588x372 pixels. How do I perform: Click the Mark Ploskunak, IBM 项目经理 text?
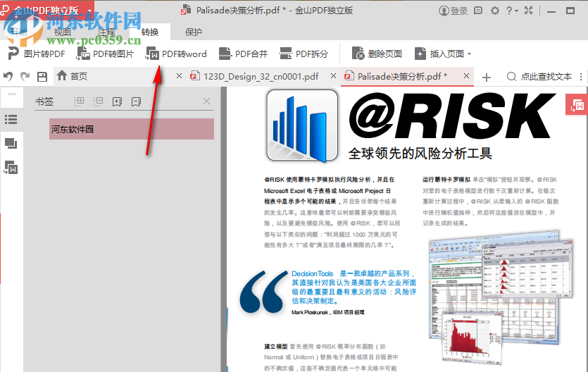point(327,312)
